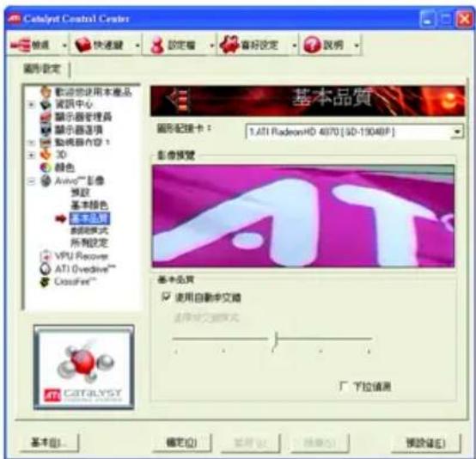Open the Profiles toolbar dropdown arrow

tap(212, 46)
